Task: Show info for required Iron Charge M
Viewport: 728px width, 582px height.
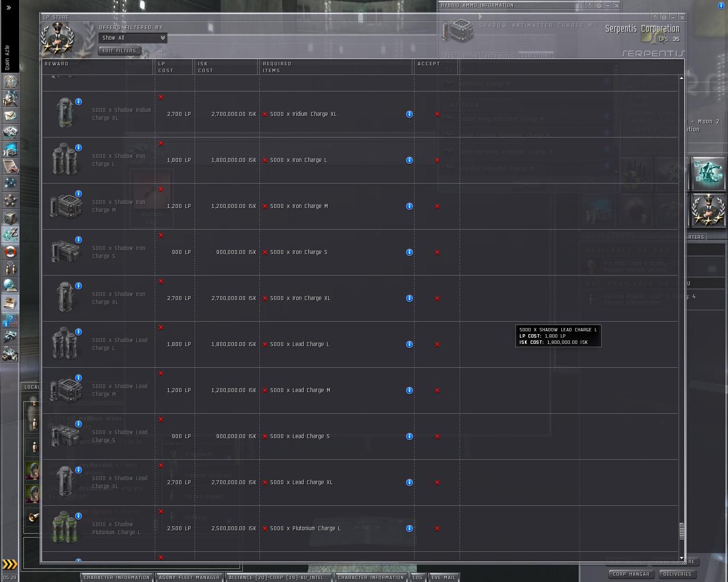Action: tap(409, 206)
